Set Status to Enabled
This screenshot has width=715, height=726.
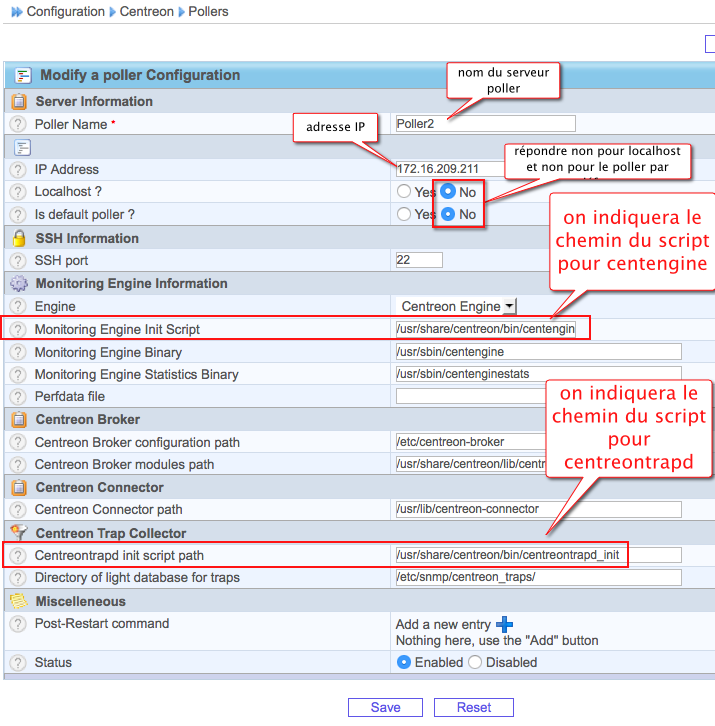[x=404, y=662]
